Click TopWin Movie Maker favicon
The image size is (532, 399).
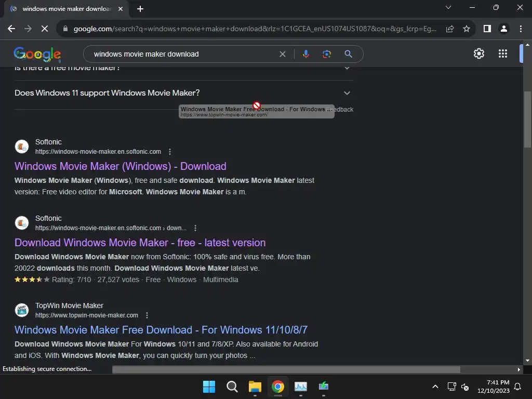22,310
